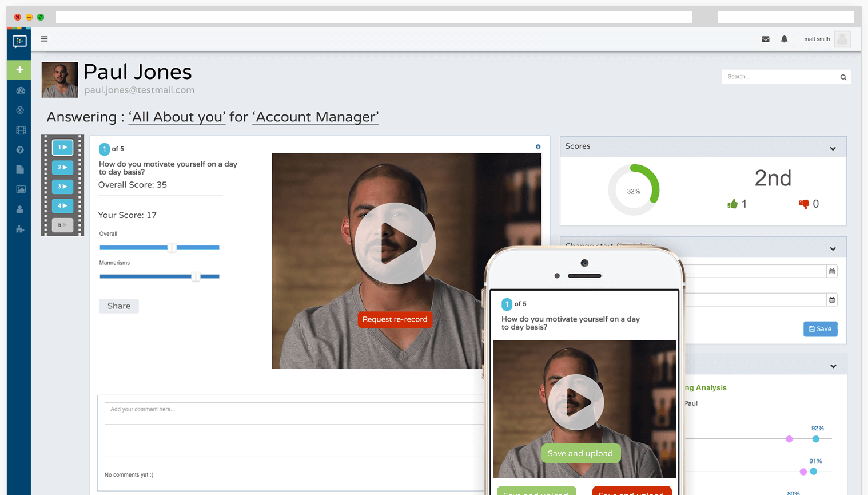Image resolution: width=868 pixels, height=495 pixels.
Task: Collapse the Scores panel chevron
Action: click(833, 149)
